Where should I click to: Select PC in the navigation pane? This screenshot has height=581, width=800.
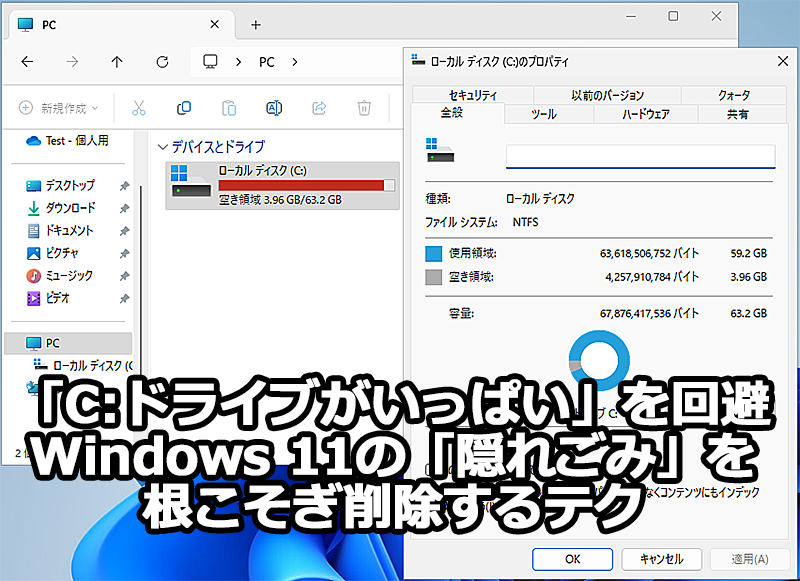(x=68, y=343)
